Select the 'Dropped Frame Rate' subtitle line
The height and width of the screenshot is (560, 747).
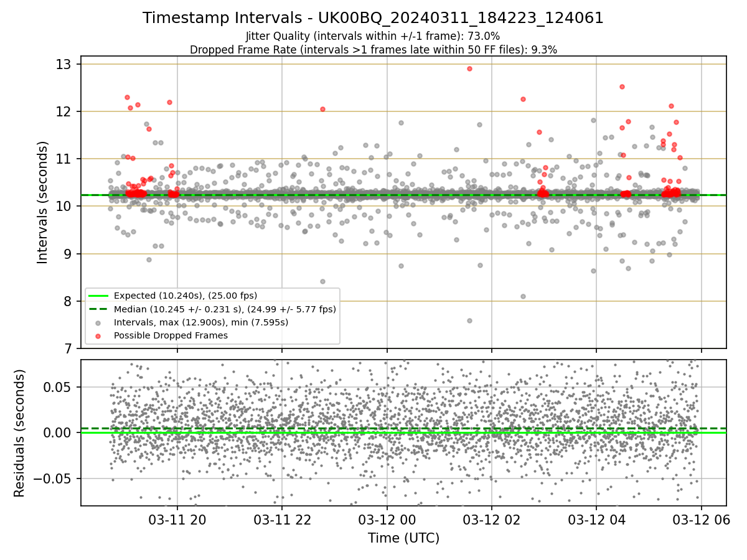click(373, 50)
